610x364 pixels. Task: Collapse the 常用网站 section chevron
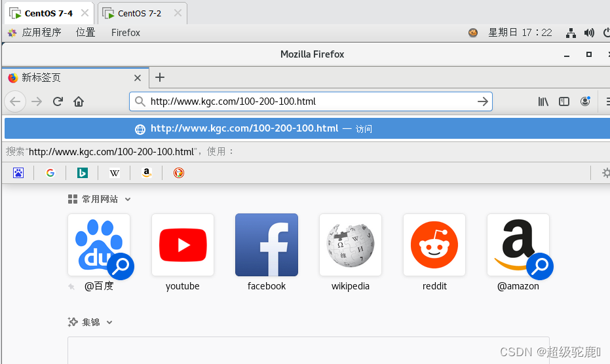pos(128,200)
